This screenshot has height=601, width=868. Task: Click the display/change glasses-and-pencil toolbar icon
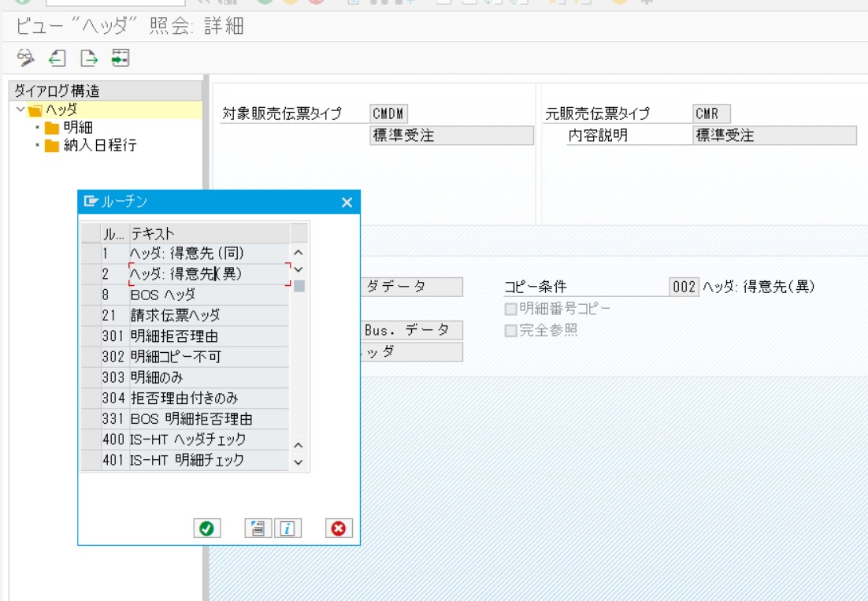(26, 58)
